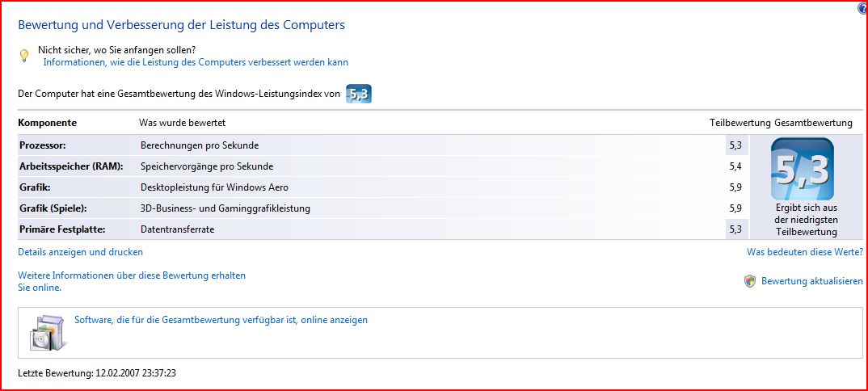The height and width of the screenshot is (391, 868).
Task: Click Berechnungen pro Sekunde text
Action: pyautogui.click(x=200, y=145)
